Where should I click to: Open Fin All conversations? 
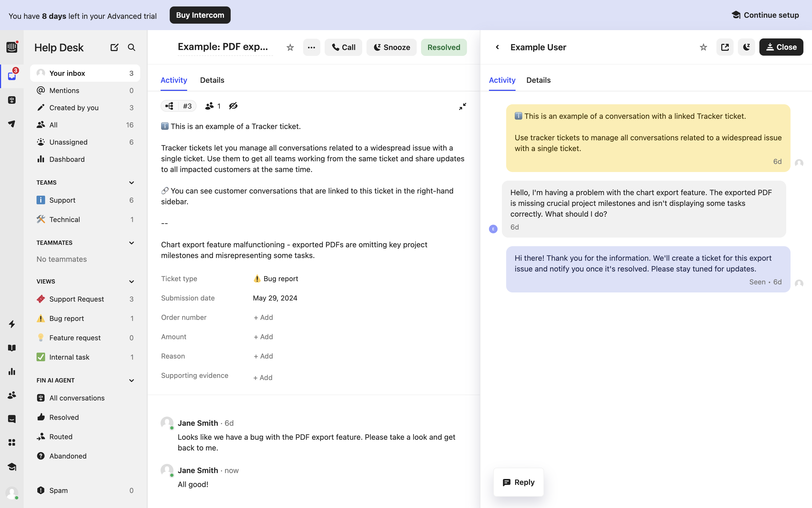coord(85,398)
